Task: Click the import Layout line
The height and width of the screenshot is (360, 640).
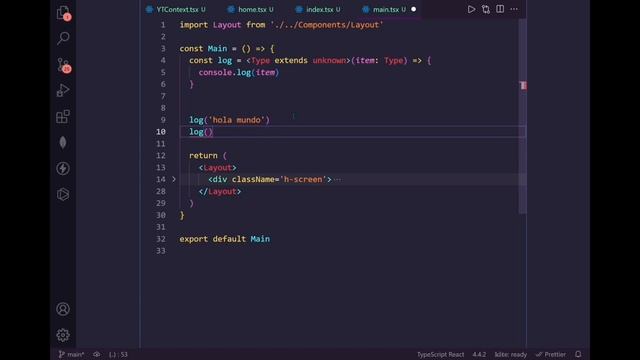Action: point(281,25)
